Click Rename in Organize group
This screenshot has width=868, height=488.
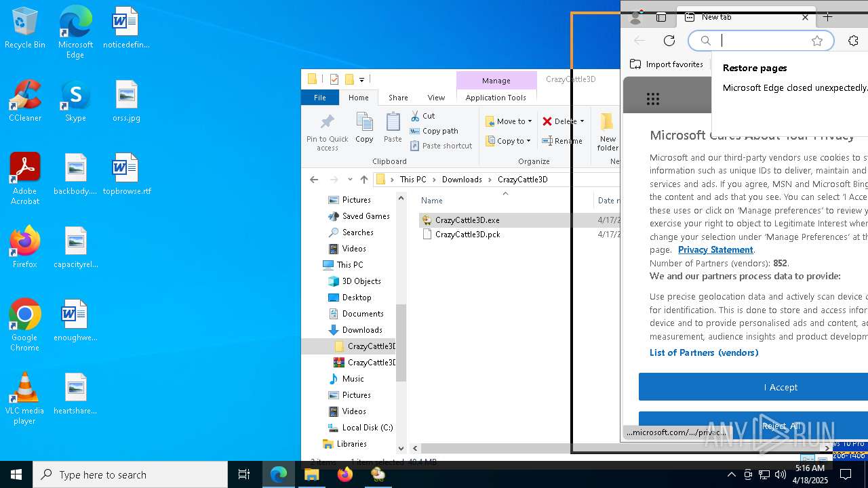[562, 141]
